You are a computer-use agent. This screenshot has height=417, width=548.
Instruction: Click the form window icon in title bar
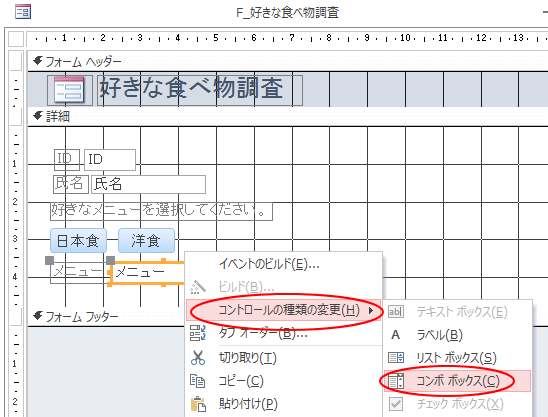23,12
